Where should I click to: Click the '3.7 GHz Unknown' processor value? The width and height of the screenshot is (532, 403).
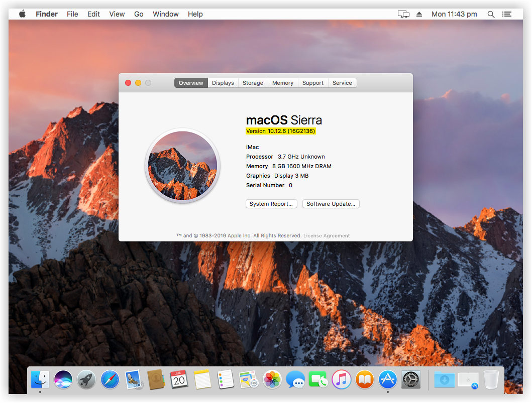pyautogui.click(x=301, y=157)
